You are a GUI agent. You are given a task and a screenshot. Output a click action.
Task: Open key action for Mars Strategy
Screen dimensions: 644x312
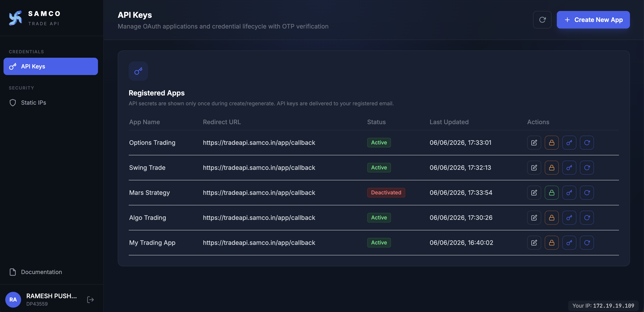(x=569, y=193)
